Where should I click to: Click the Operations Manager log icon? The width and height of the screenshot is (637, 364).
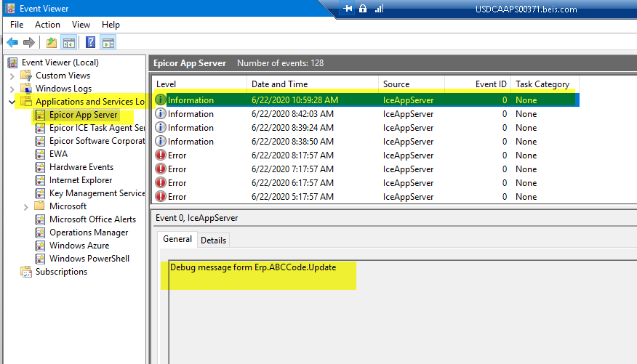(x=40, y=232)
